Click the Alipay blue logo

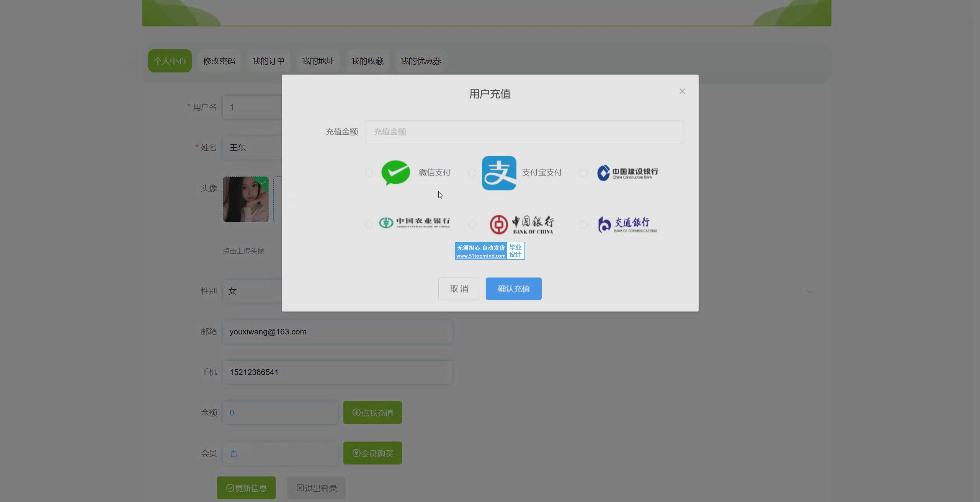499,173
